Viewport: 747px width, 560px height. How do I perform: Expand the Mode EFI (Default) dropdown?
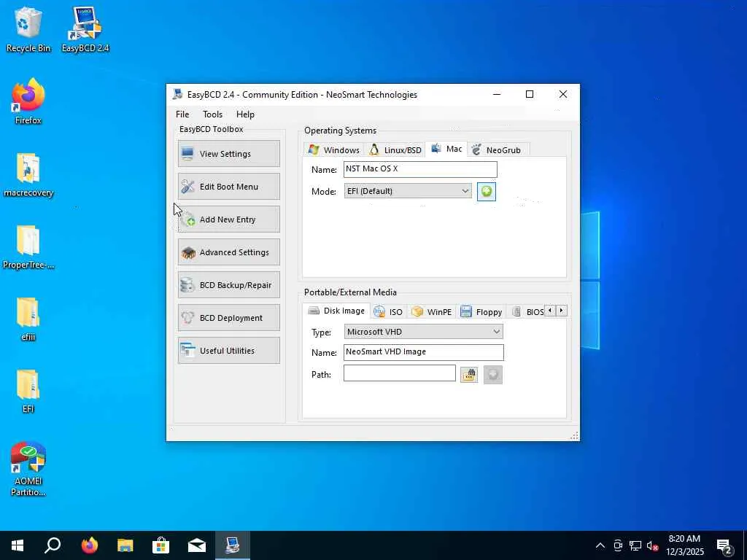coord(408,191)
